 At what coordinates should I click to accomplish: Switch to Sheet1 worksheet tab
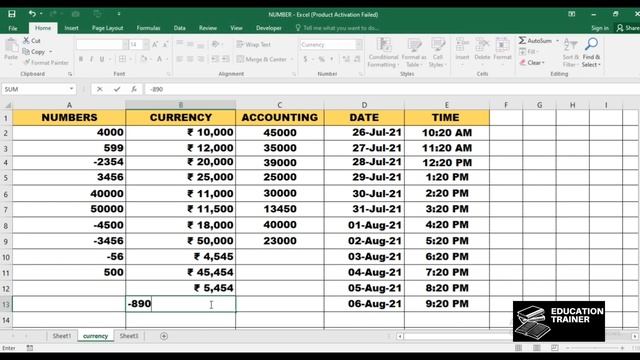point(62,336)
